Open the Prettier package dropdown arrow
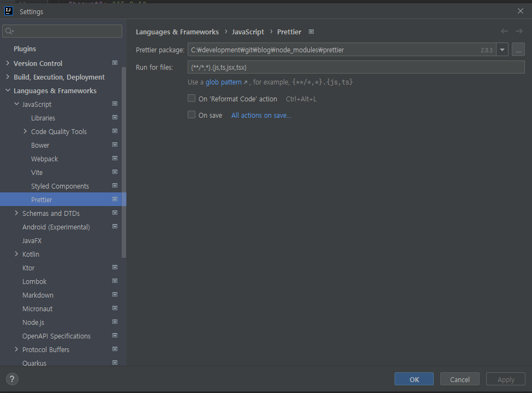The width and height of the screenshot is (532, 393). point(502,50)
